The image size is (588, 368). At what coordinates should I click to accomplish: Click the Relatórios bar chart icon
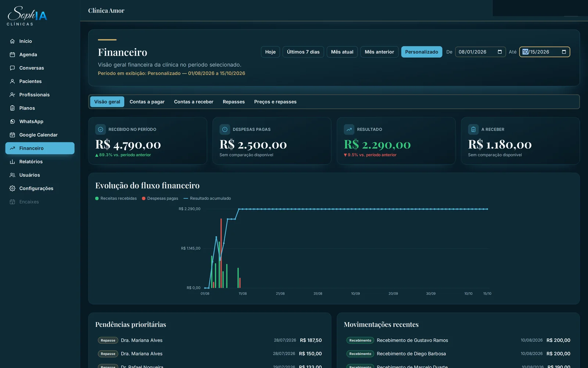click(x=12, y=162)
